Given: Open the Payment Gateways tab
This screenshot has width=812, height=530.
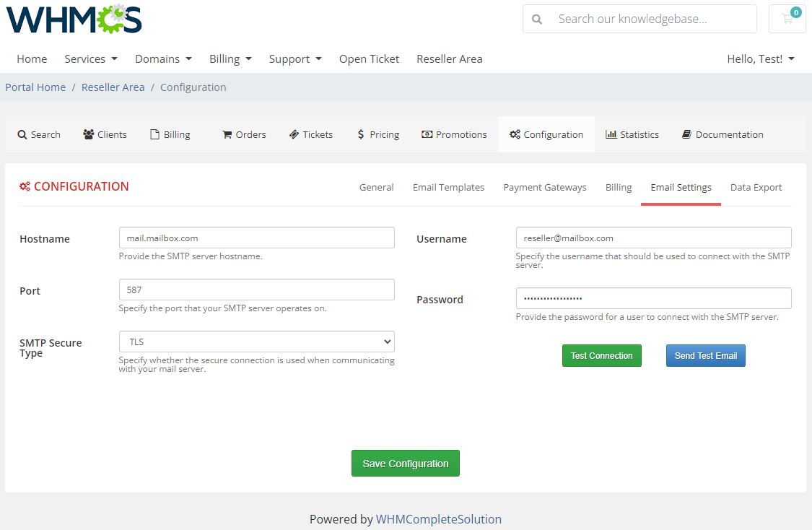Looking at the screenshot, I should (x=544, y=187).
